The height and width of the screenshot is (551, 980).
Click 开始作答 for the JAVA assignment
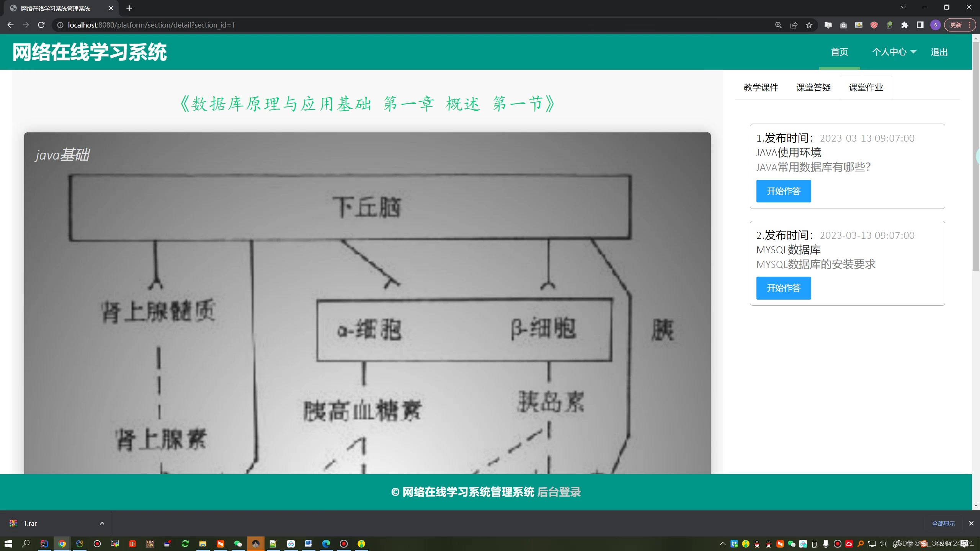click(783, 191)
